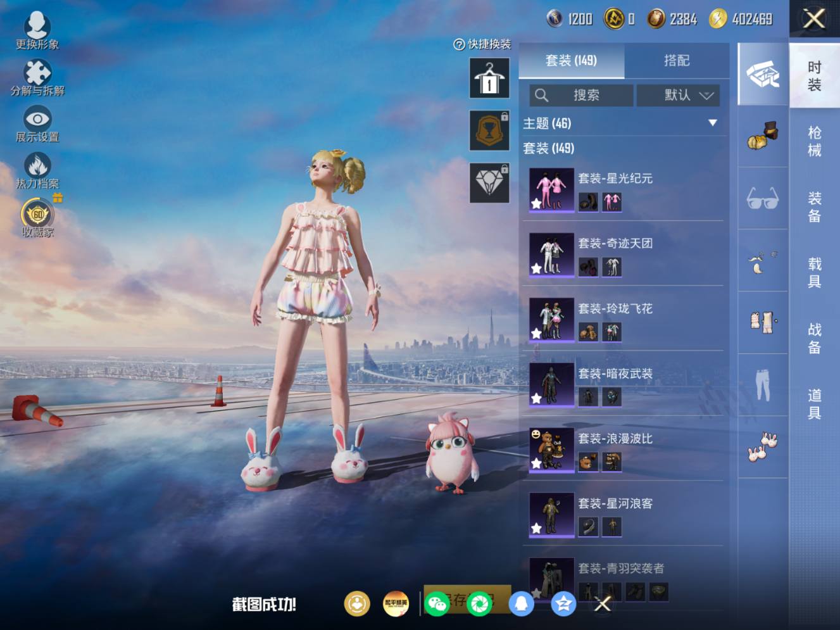840x630 pixels.
Task: Click 暗夜武装 helmet piece icon
Action: click(611, 397)
